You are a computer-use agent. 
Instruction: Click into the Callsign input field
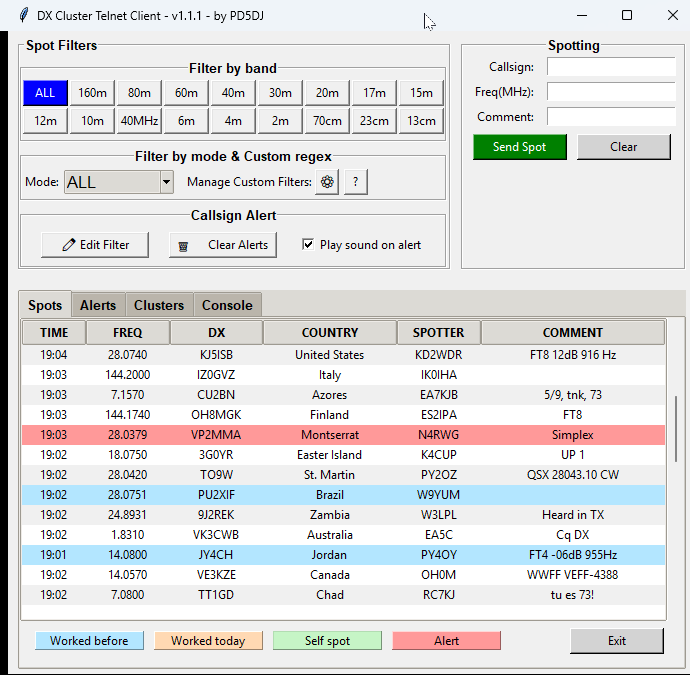click(x=610, y=67)
